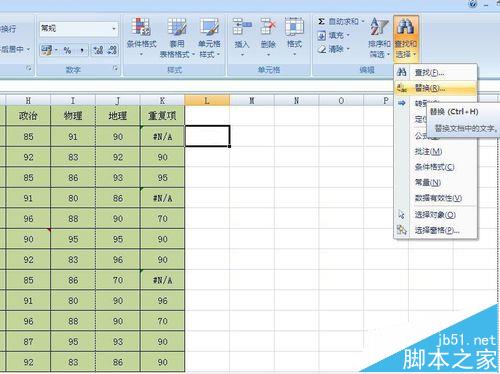Choose Conditional Formatting (条件格式) in dropdown menu

point(435,167)
